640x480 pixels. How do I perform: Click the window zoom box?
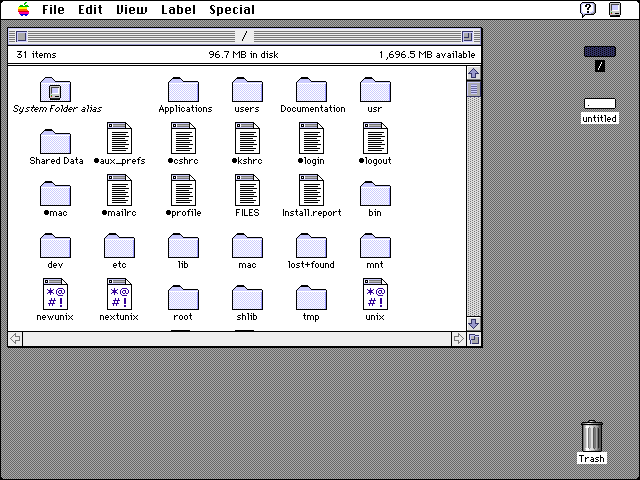coord(468,35)
